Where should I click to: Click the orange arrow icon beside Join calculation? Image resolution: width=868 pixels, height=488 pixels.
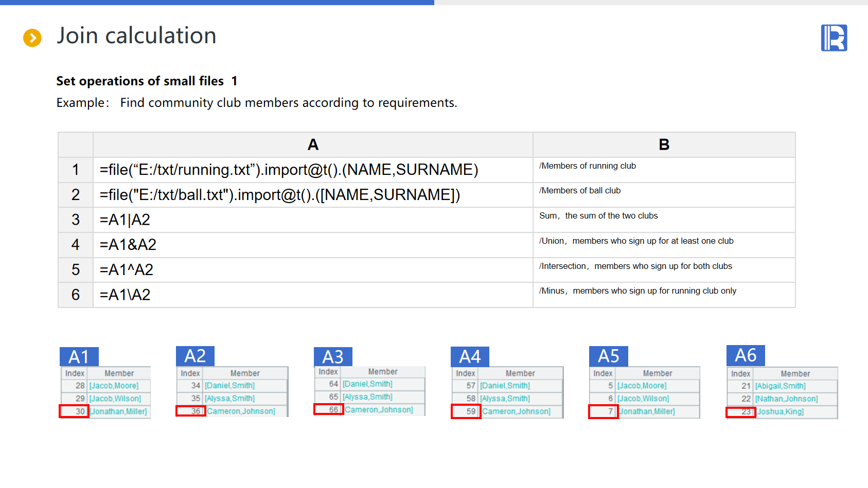coord(32,38)
